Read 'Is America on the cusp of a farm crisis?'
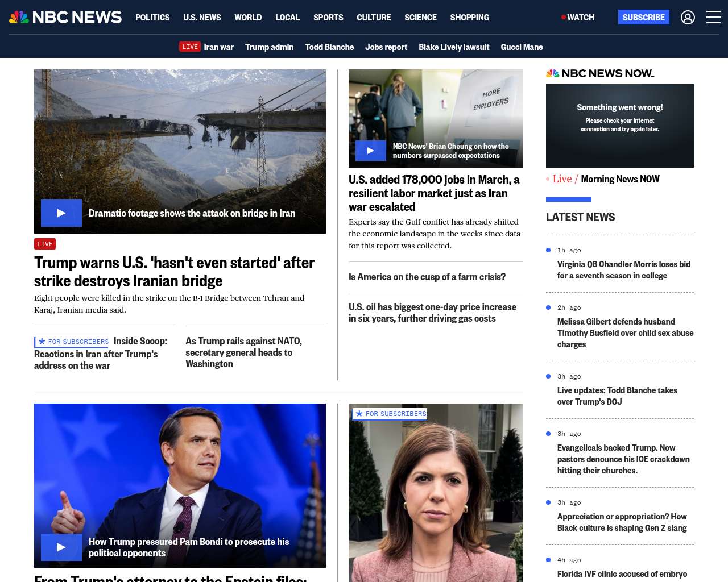 point(427,277)
